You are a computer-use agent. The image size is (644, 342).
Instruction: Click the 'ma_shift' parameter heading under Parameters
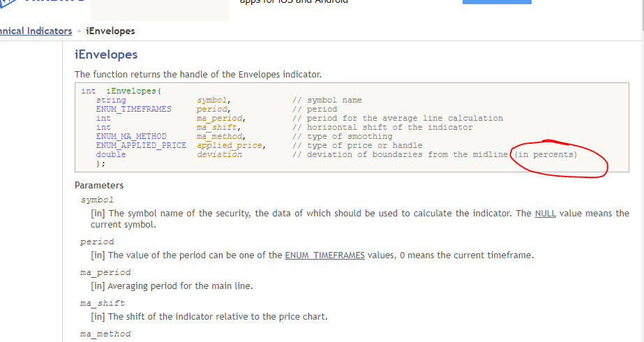103,304
